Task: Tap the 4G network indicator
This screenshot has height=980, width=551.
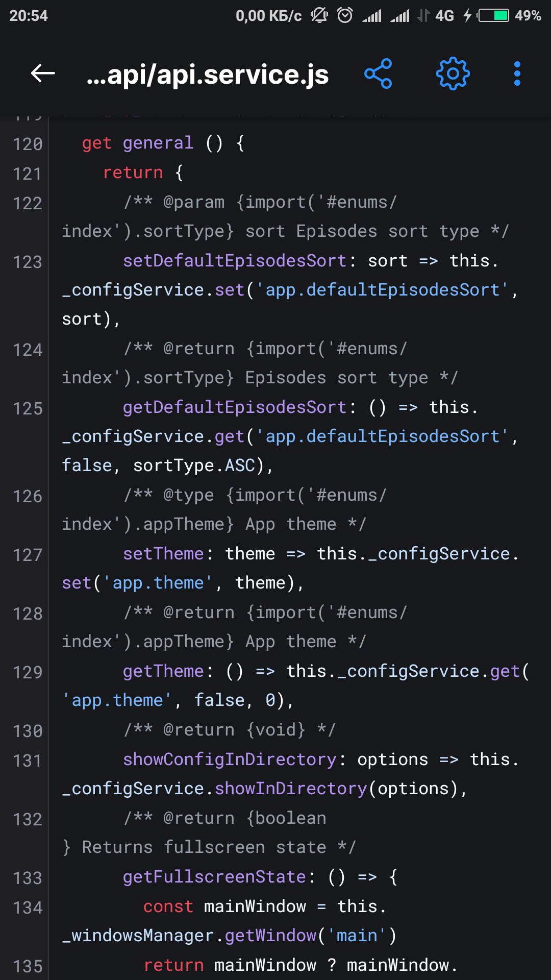Action: pos(444,16)
